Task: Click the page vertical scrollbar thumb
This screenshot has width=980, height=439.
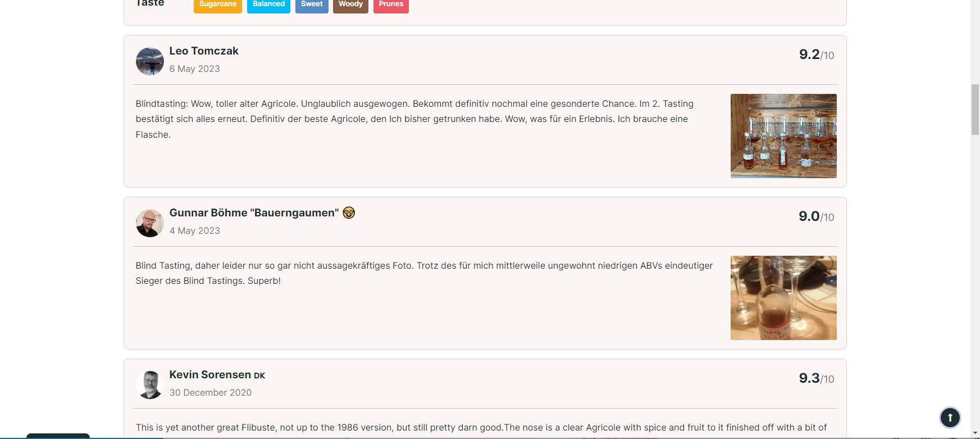Action: (x=975, y=110)
